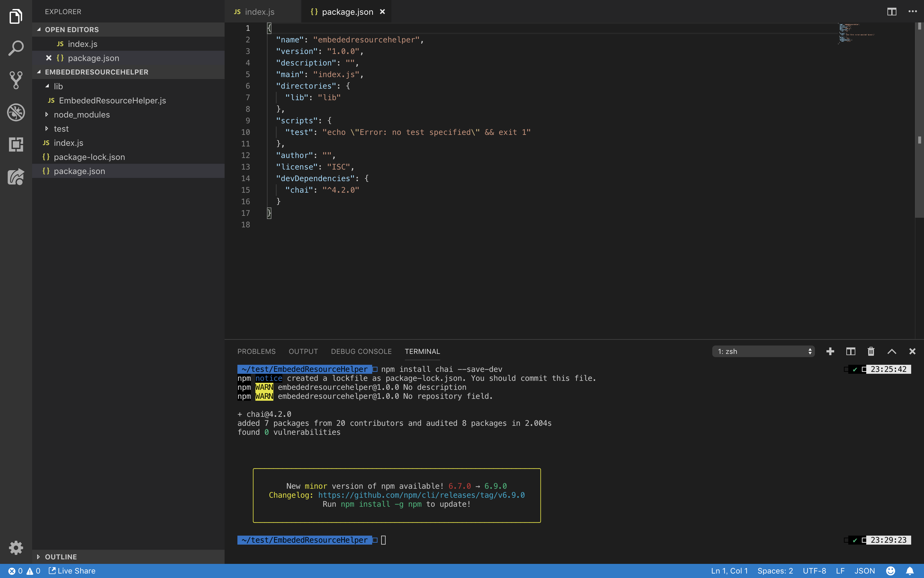Open the editor More Actions ellipsis
Image resolution: width=924 pixels, height=578 pixels.
point(912,12)
